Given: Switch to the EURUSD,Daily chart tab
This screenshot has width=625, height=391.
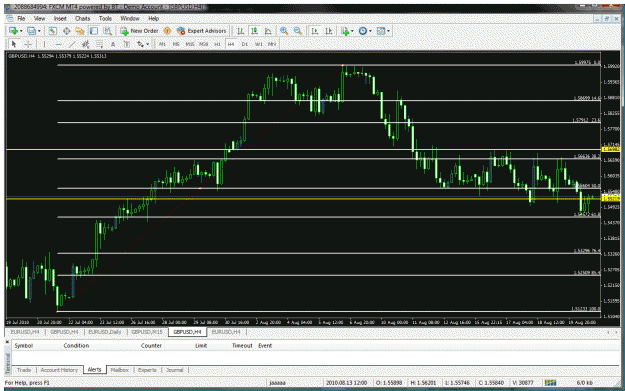Looking at the screenshot, I should coord(105,332).
